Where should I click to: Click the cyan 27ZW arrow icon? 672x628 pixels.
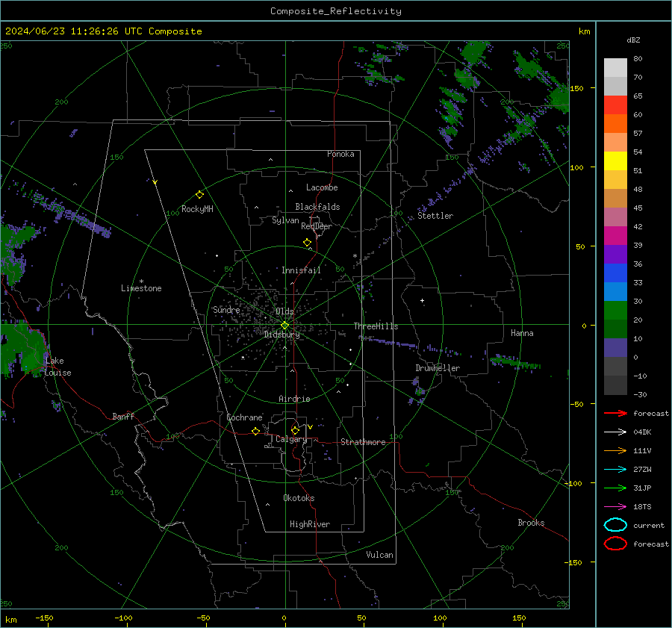click(x=615, y=470)
